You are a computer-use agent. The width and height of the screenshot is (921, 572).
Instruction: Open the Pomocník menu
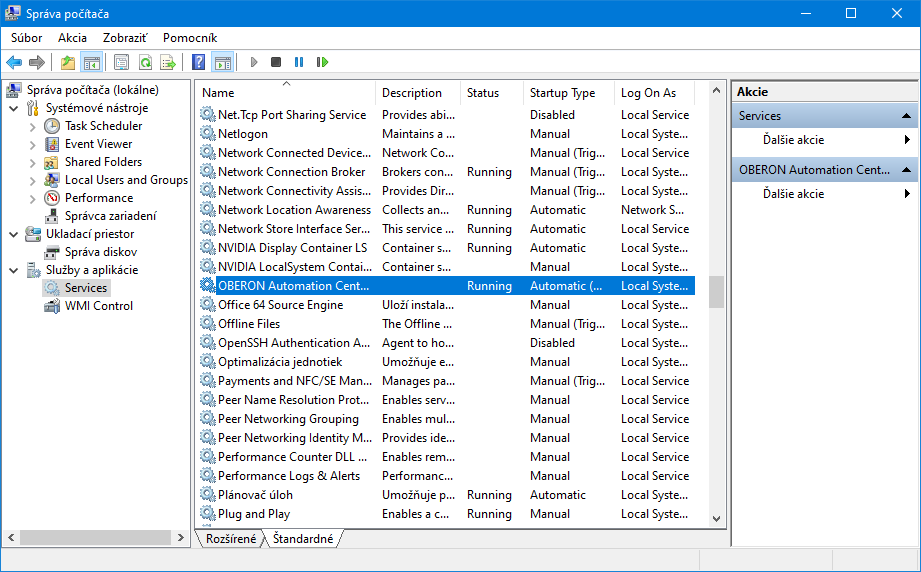[190, 38]
